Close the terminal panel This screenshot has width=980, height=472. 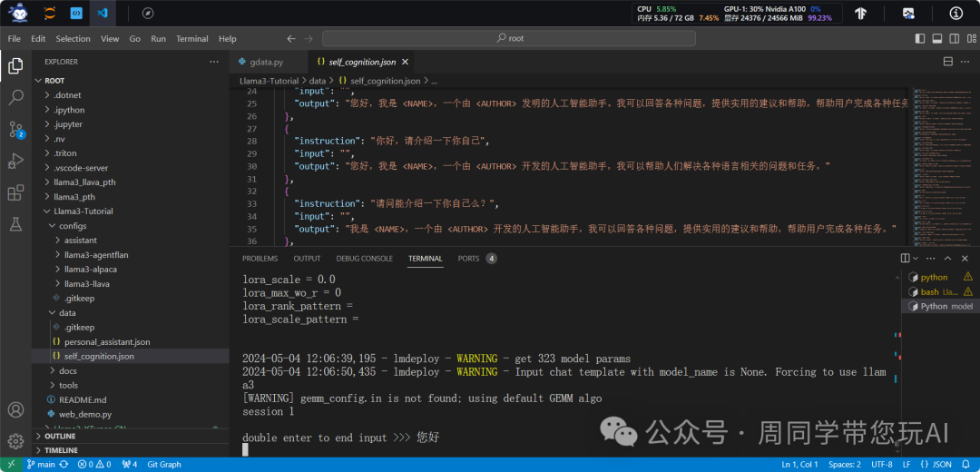coord(965,258)
